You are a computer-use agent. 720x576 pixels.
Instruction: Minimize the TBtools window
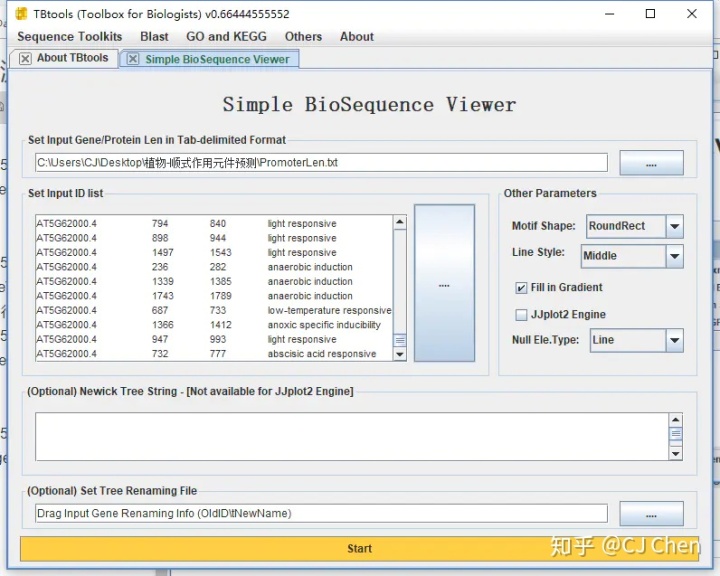tap(609, 14)
